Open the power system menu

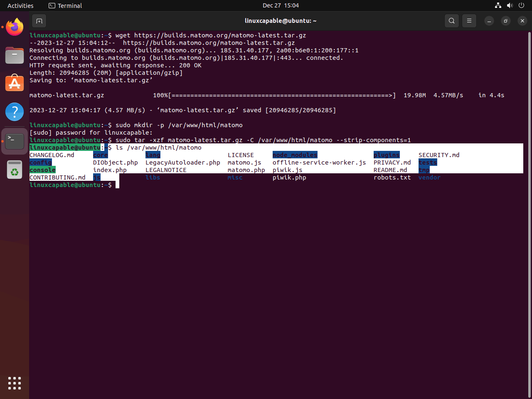[x=522, y=5]
